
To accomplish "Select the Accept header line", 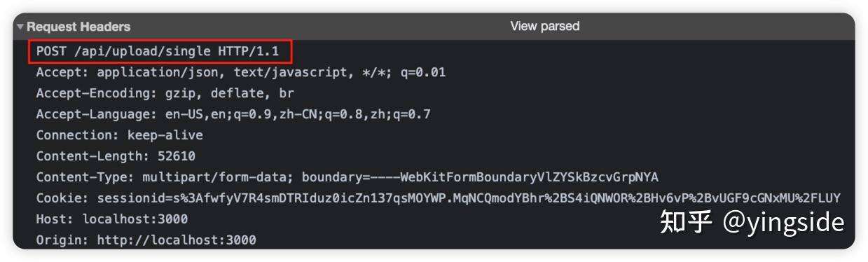I will (241, 72).
